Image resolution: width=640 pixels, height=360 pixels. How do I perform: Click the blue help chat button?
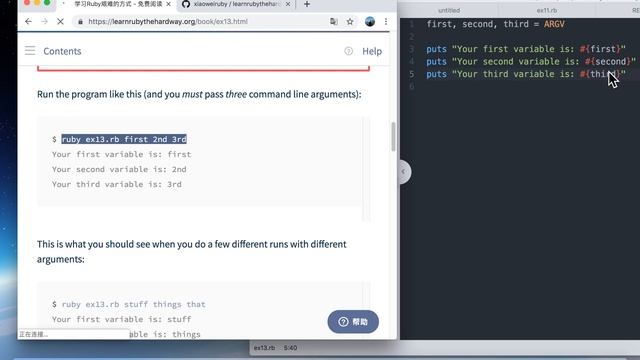point(353,322)
